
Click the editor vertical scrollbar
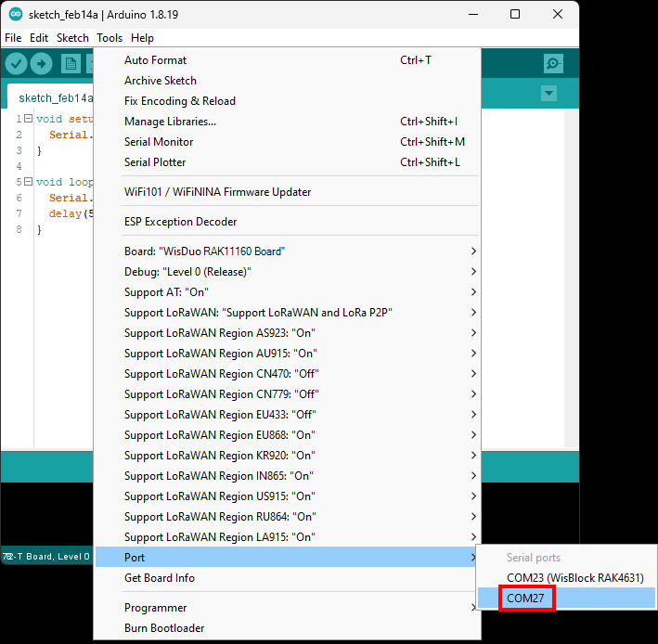pyautogui.click(x=571, y=277)
